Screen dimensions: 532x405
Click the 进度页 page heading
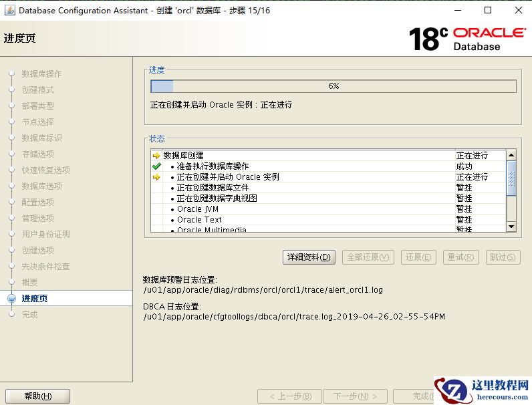19,38
